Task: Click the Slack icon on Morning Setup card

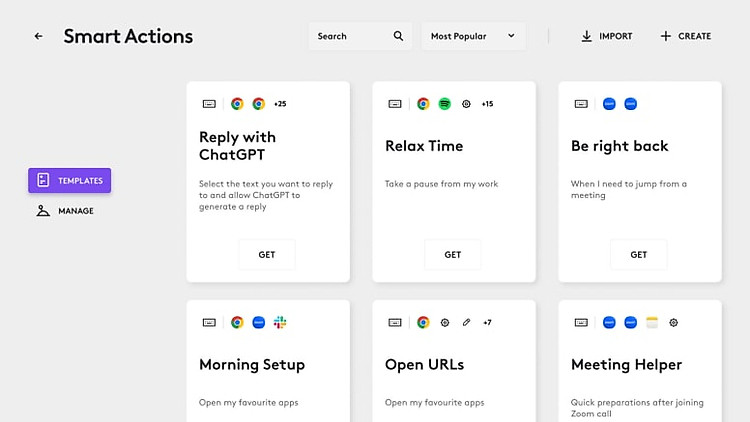Action: (280, 322)
